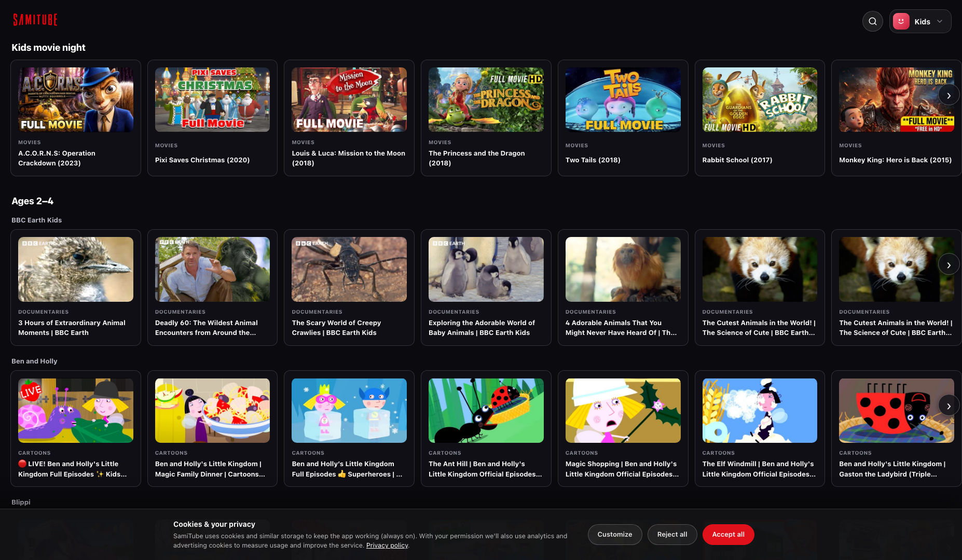Select title Pixi Saves Christmas (2020)
Screen dimensions: 962x560
click(202, 160)
